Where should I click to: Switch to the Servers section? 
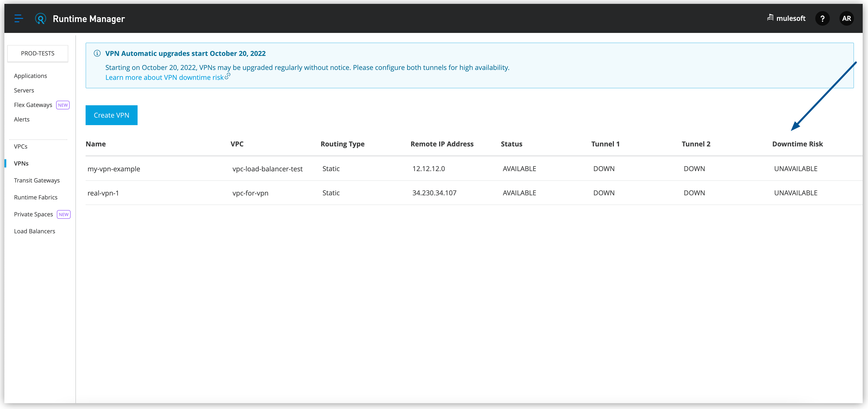(24, 90)
